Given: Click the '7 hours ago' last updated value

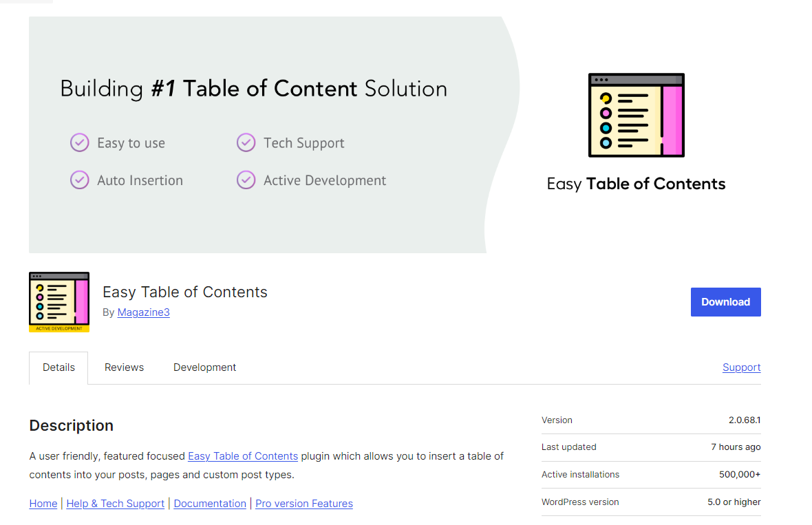Looking at the screenshot, I should (x=736, y=447).
